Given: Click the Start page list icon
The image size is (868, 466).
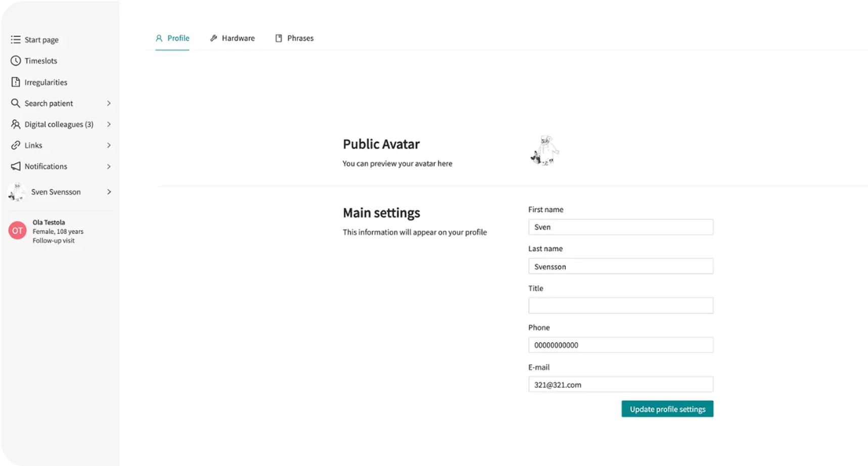Looking at the screenshot, I should (x=16, y=39).
